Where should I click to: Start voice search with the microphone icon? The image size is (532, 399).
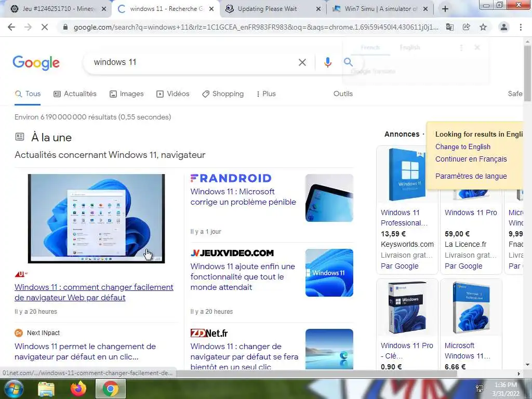pos(327,62)
